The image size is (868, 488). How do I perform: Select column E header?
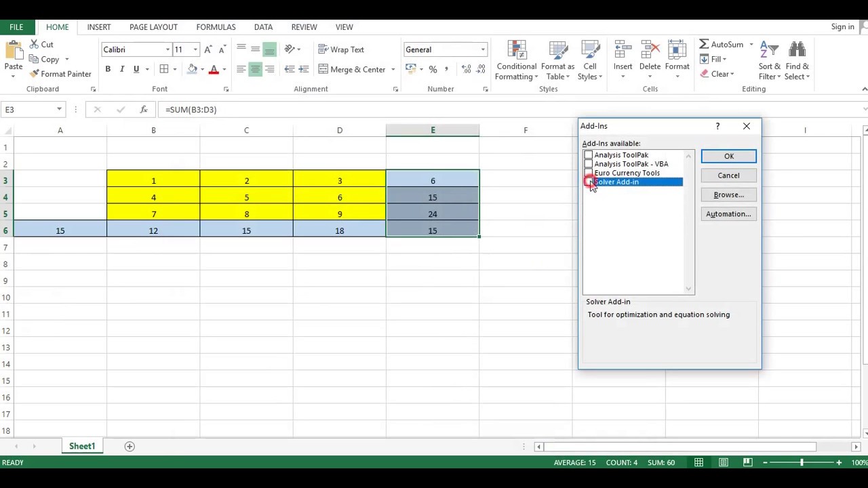433,130
